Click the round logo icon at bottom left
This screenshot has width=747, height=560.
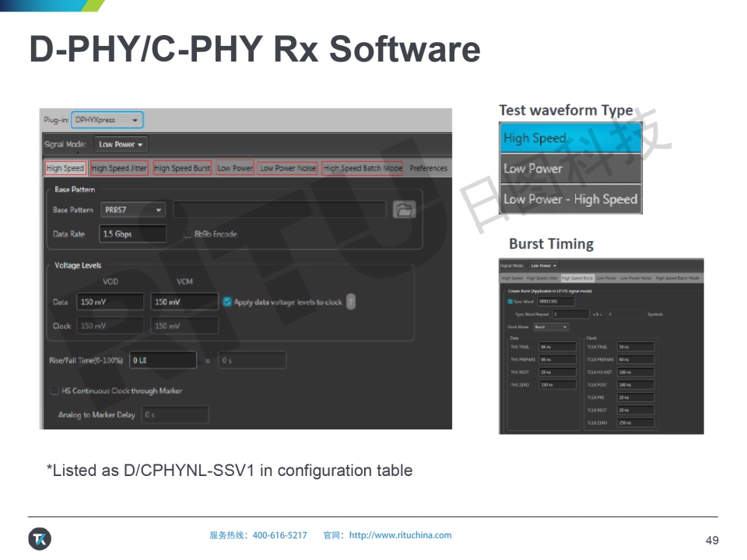click(x=40, y=538)
